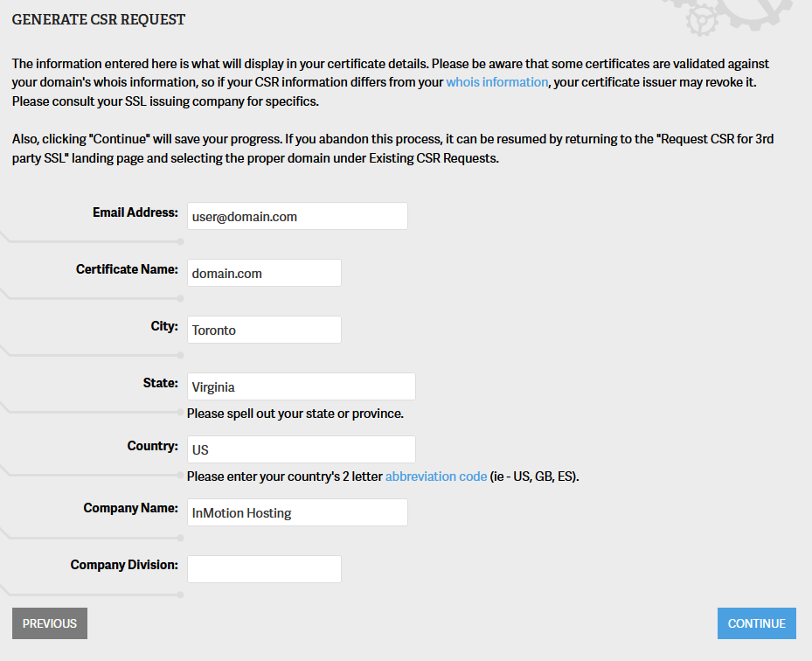Select the City field containing Toronto

(x=264, y=330)
